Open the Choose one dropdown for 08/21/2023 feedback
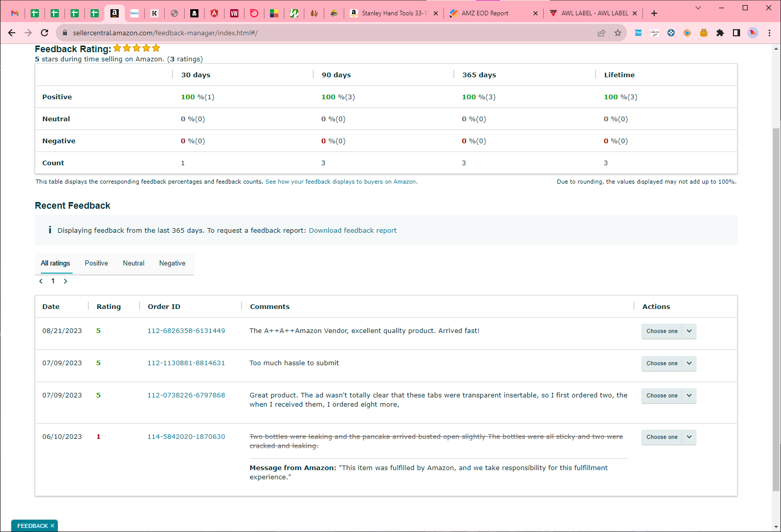 pyautogui.click(x=668, y=331)
